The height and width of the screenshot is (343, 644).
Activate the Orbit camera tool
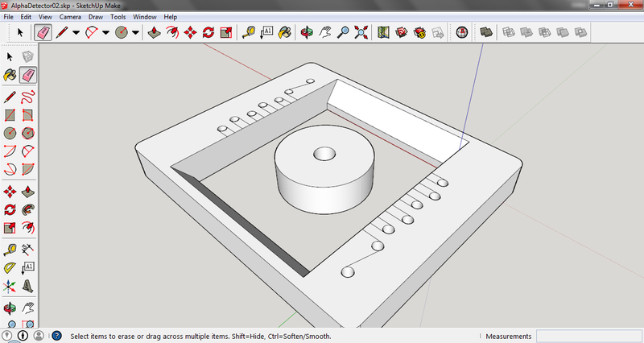click(x=308, y=33)
